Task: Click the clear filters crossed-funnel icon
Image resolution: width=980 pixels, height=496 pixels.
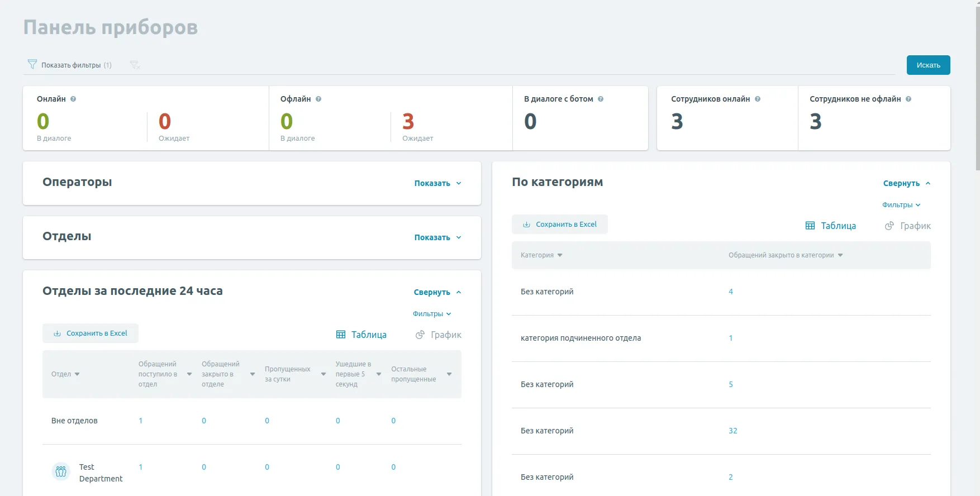Action: coord(135,65)
